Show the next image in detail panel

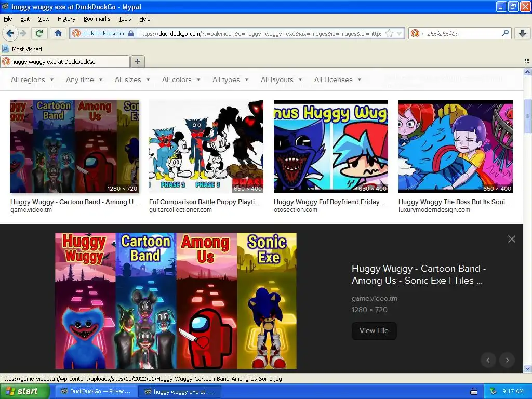[x=507, y=360]
